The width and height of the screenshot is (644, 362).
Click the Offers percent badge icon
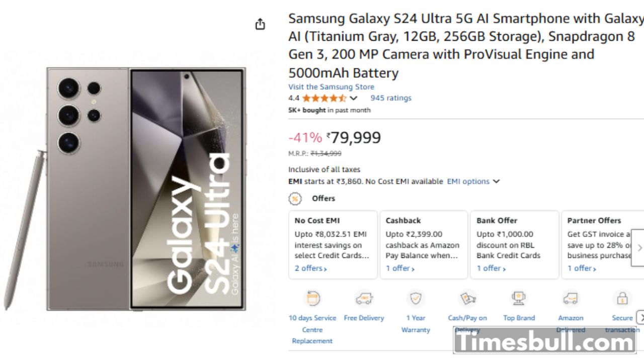(295, 199)
